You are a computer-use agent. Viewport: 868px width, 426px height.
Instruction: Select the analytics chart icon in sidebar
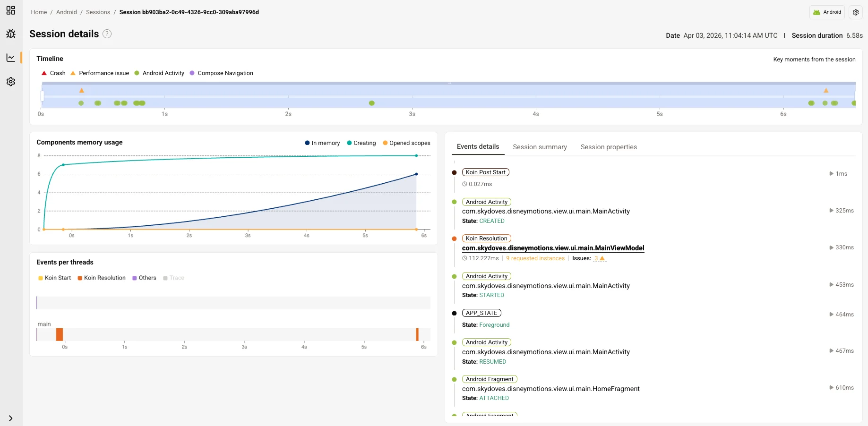(11, 58)
